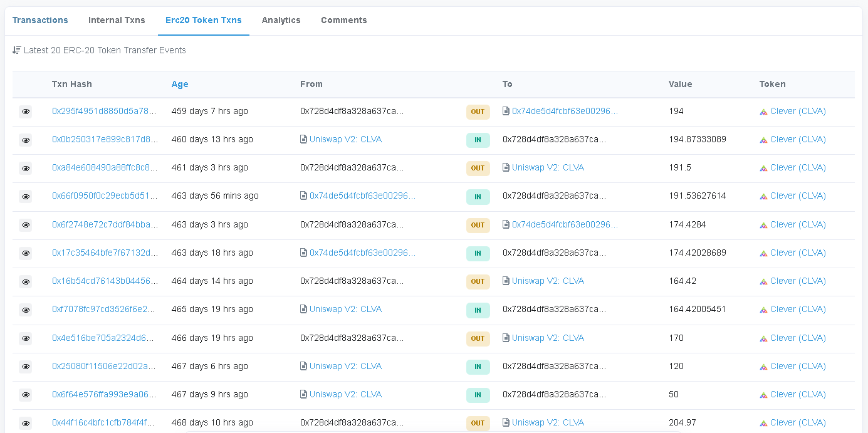Open the Comments tab
This screenshot has width=868, height=433.
click(x=344, y=20)
